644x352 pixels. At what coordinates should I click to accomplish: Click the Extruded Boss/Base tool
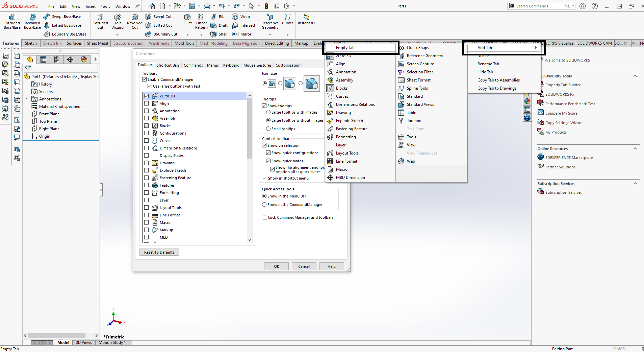(x=12, y=22)
